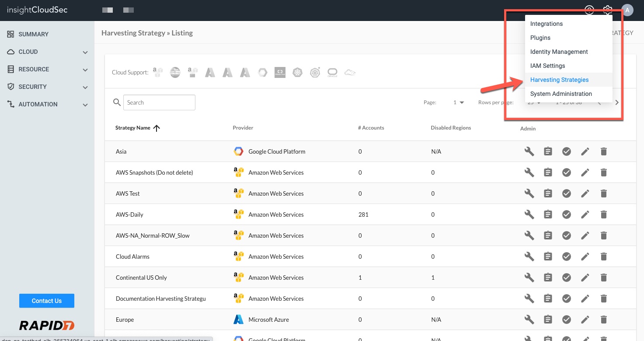
Task: Expand the RESOURCE sidebar section
Action: 47,69
